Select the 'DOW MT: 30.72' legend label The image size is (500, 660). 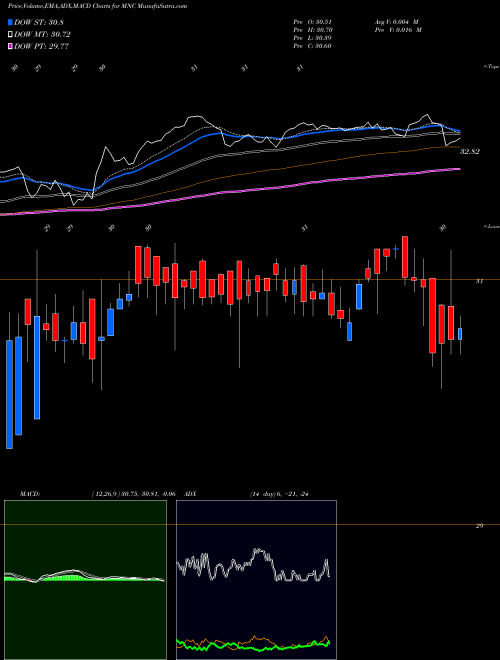(x=42, y=34)
